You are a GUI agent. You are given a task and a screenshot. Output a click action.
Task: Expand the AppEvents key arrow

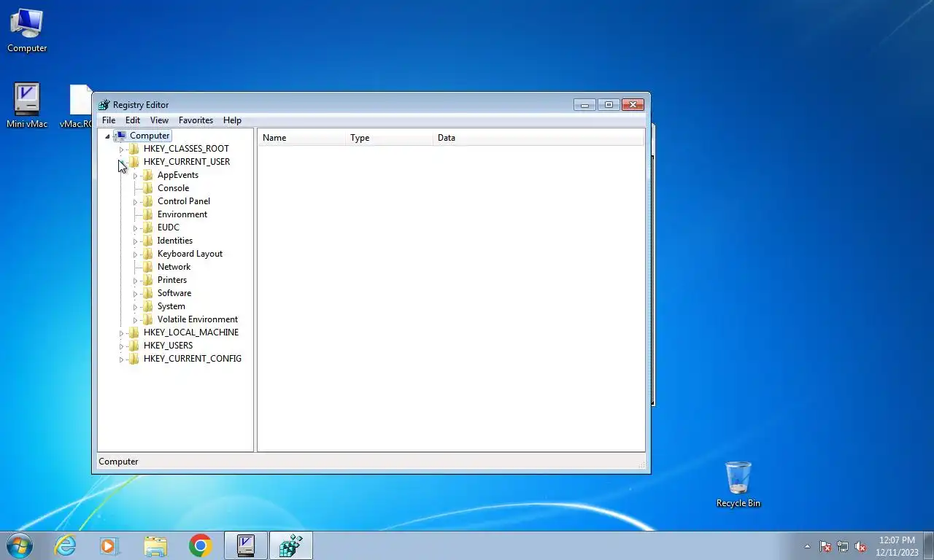135,176
